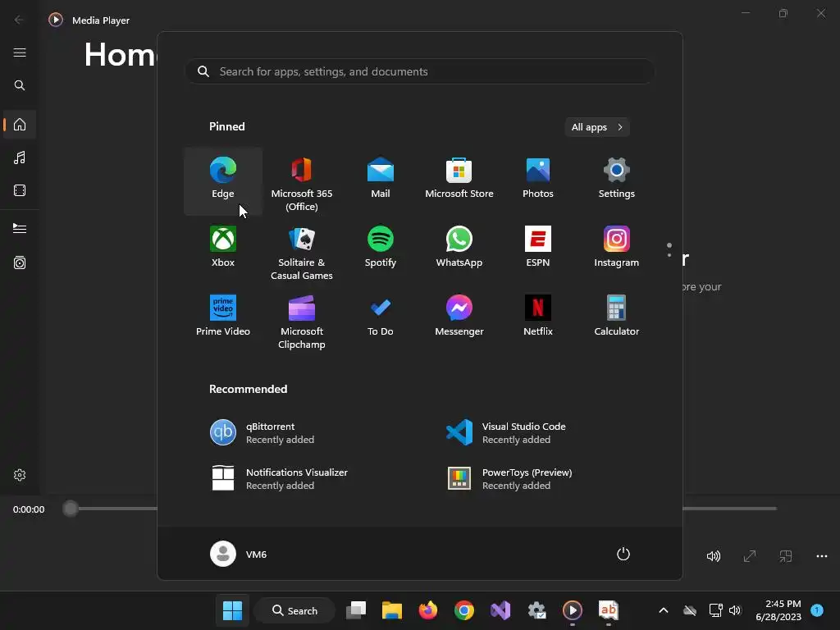The width and height of the screenshot is (840, 630).
Task: Open WhatsApp app
Action: [x=459, y=249]
